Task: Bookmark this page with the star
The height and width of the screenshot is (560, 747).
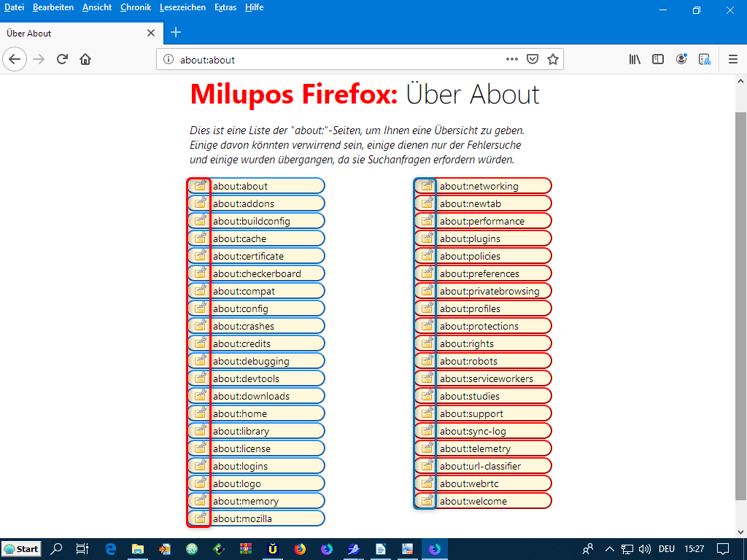Action: (553, 60)
